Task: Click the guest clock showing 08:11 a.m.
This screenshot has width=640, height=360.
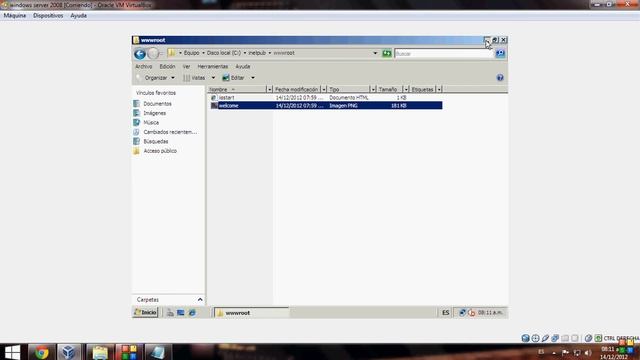Action: (x=490, y=313)
